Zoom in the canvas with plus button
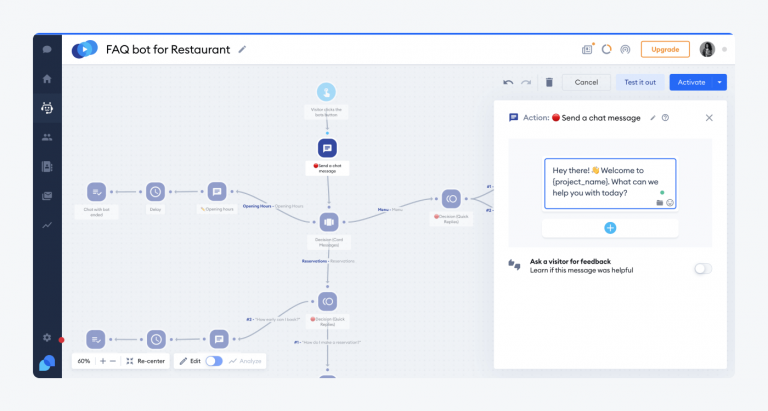The image size is (768, 411). tap(102, 361)
